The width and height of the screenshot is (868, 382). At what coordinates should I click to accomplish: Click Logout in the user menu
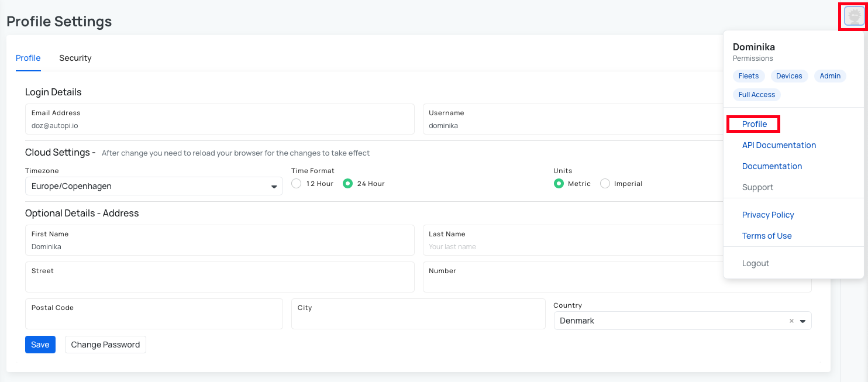coord(755,263)
